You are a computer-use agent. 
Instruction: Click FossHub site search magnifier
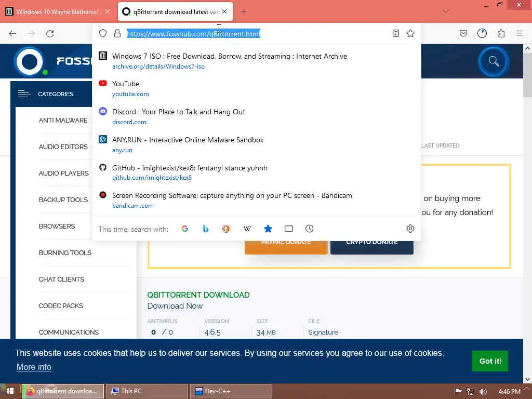click(494, 61)
